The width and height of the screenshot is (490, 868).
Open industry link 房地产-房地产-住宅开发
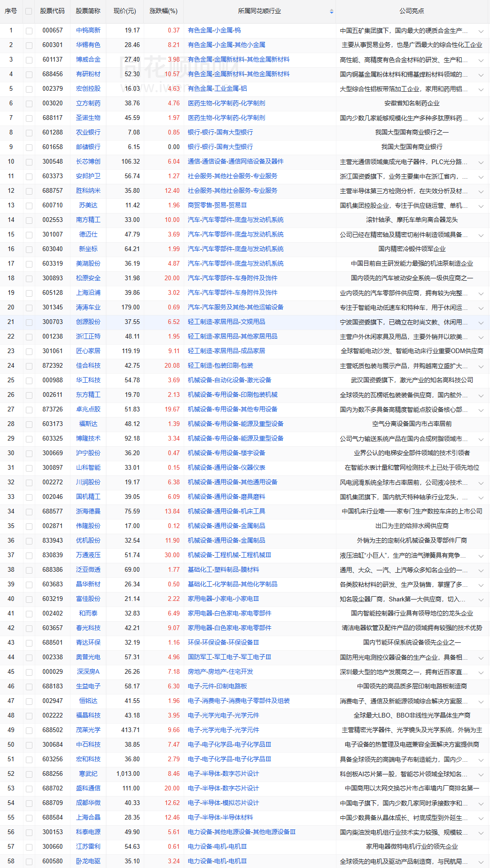[x=220, y=672]
